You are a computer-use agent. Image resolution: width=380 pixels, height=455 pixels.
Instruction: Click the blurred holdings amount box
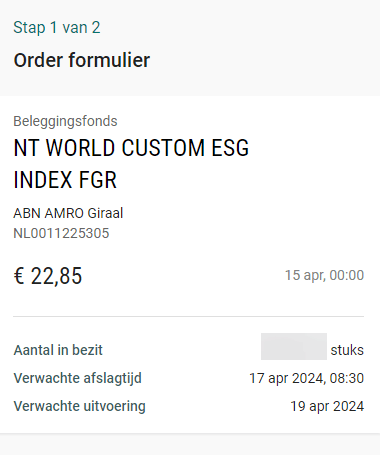click(x=294, y=346)
